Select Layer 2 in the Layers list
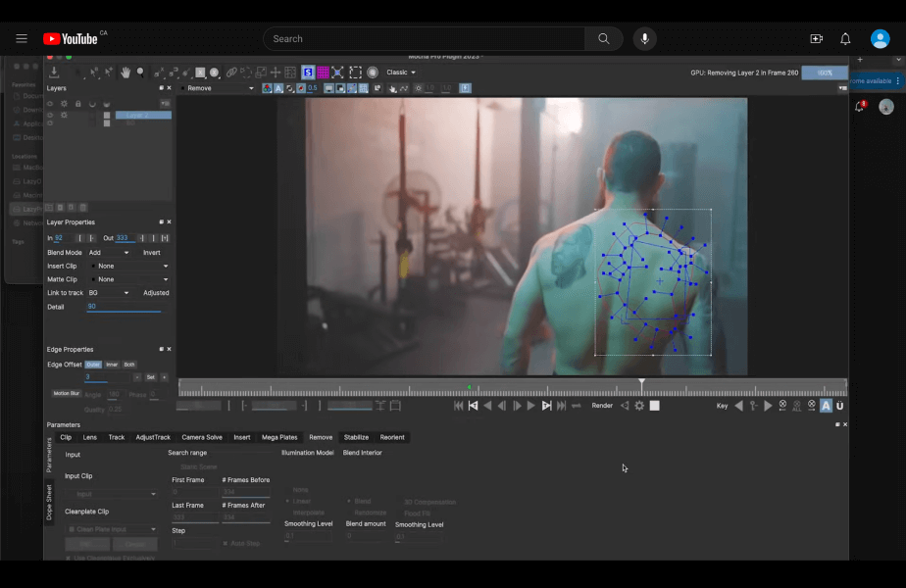Viewport: 906px width, 588px height. point(143,115)
